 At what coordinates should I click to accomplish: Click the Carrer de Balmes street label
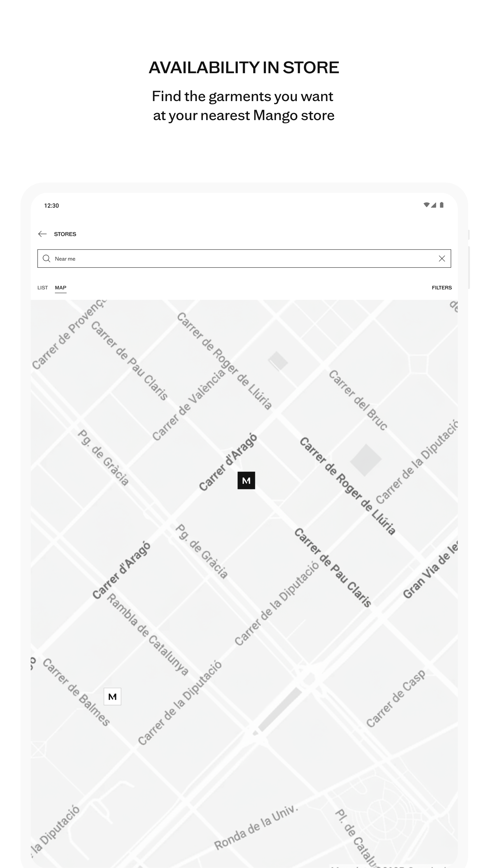click(x=77, y=692)
